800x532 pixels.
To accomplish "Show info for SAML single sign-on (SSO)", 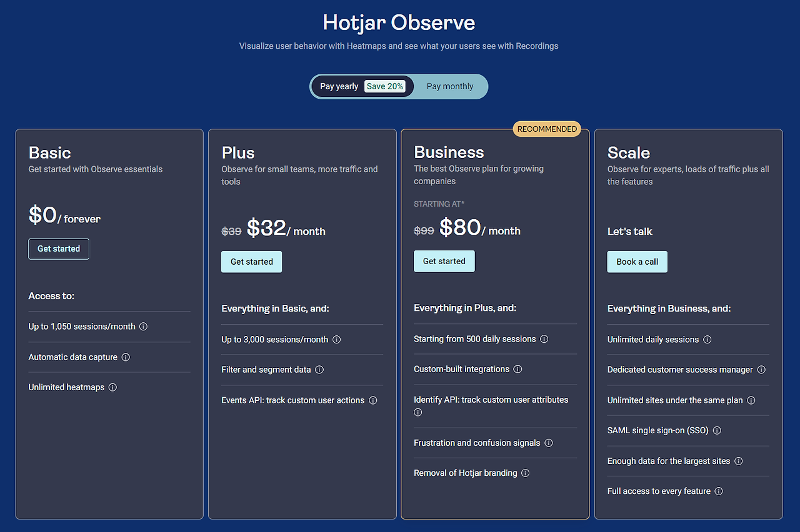I will pyautogui.click(x=717, y=430).
